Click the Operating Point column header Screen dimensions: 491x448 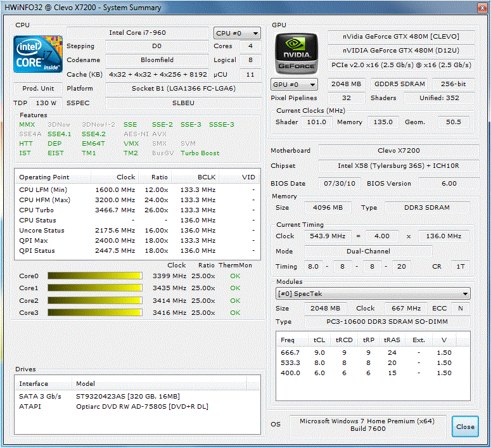(53, 177)
